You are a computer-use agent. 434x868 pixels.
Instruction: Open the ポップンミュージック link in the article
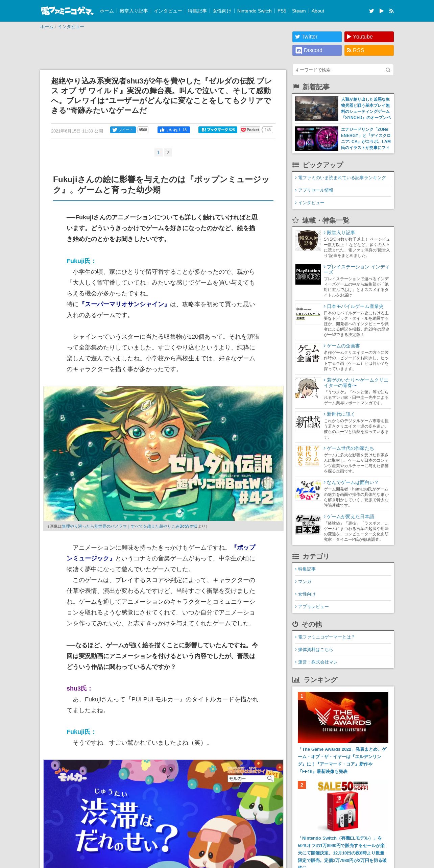pos(161,553)
